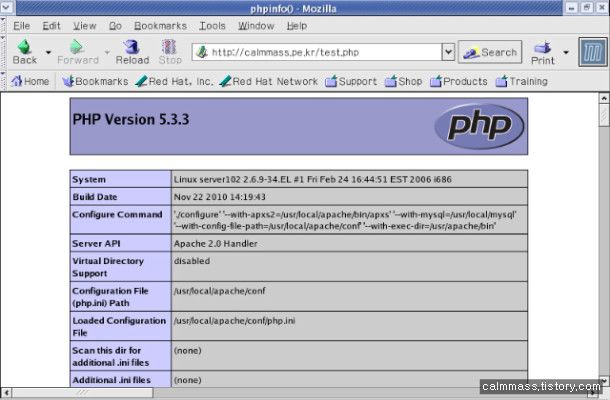Click the /usr/local/apache/conf path value
This screenshot has height=400, width=610.
219,291
